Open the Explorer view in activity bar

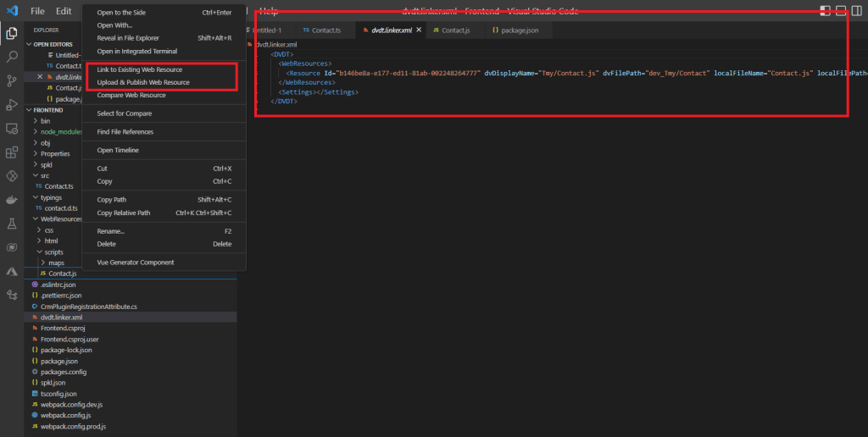pyautogui.click(x=12, y=33)
